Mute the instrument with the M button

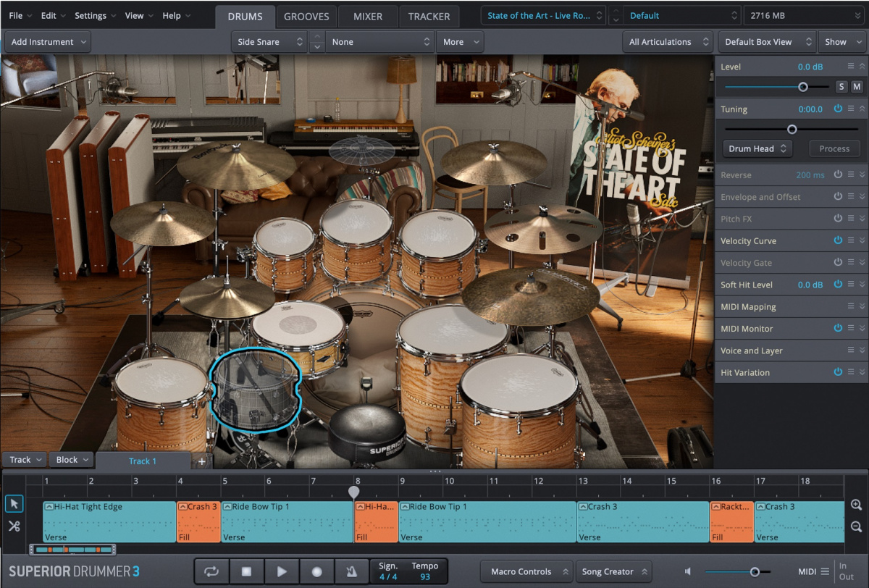coord(857,86)
